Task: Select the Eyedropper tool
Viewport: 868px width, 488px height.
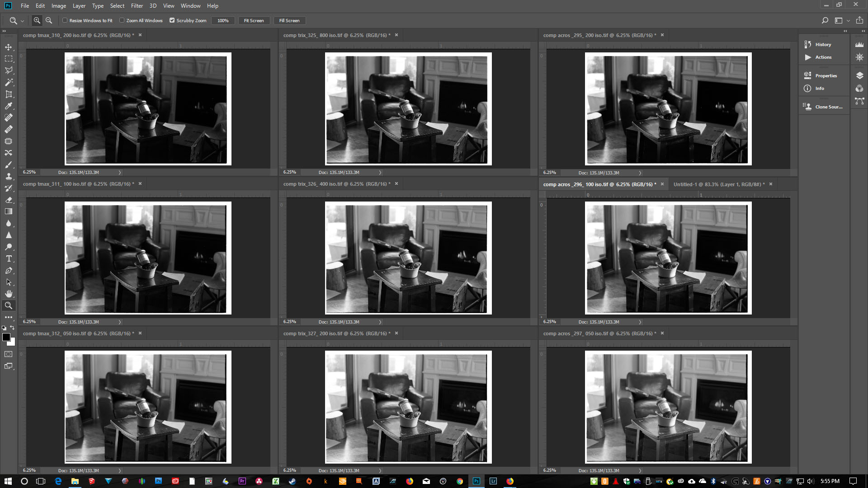Action: (x=9, y=106)
